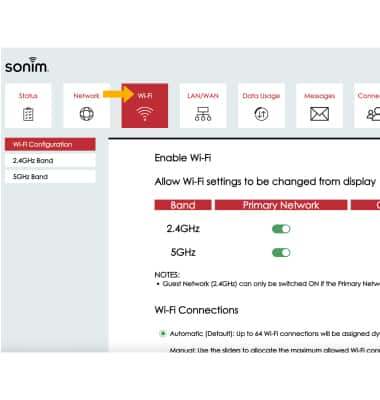Image resolution: width=380 pixels, height=400 pixels.
Task: Open the Status tab
Action: click(x=28, y=105)
